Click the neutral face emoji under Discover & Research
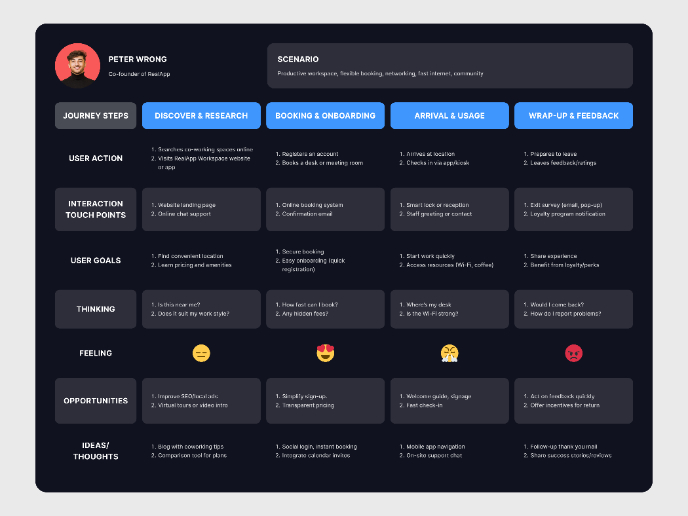 [201, 353]
